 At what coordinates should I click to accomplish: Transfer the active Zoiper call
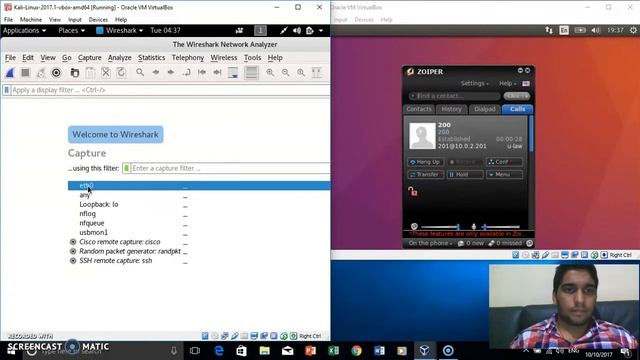point(425,175)
